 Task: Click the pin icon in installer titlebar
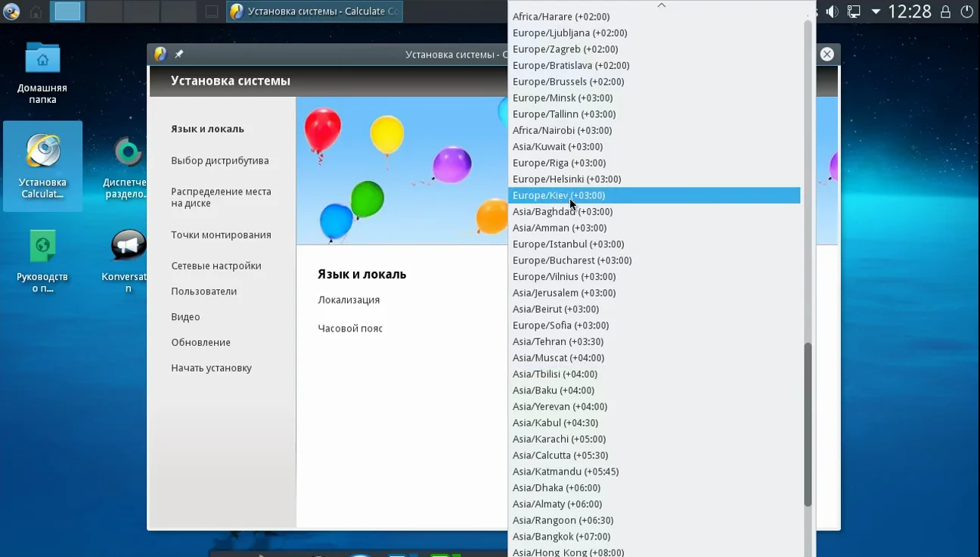click(179, 54)
